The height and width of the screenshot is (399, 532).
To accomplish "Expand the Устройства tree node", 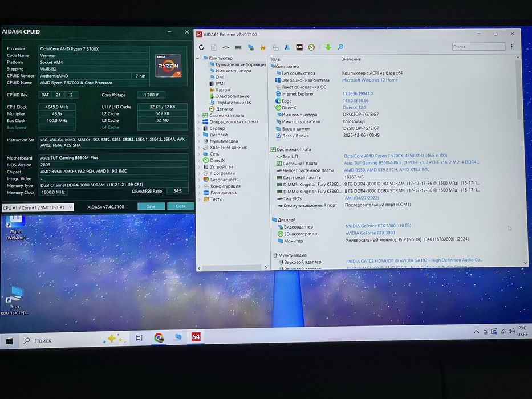I will coord(199,167).
